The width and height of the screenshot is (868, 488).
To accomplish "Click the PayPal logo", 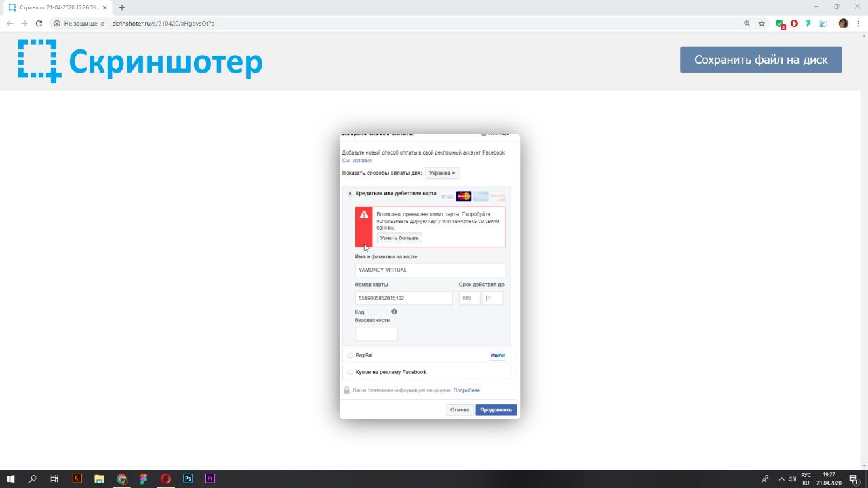I will [x=498, y=355].
